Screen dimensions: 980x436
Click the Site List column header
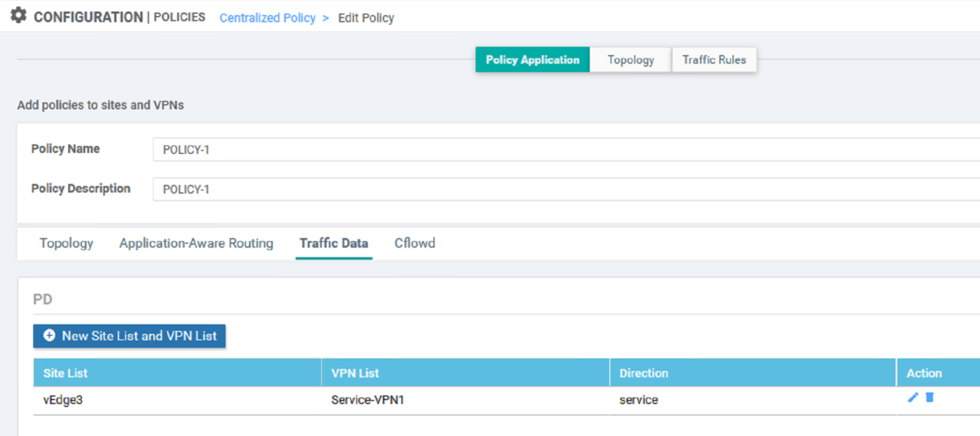[177, 373]
